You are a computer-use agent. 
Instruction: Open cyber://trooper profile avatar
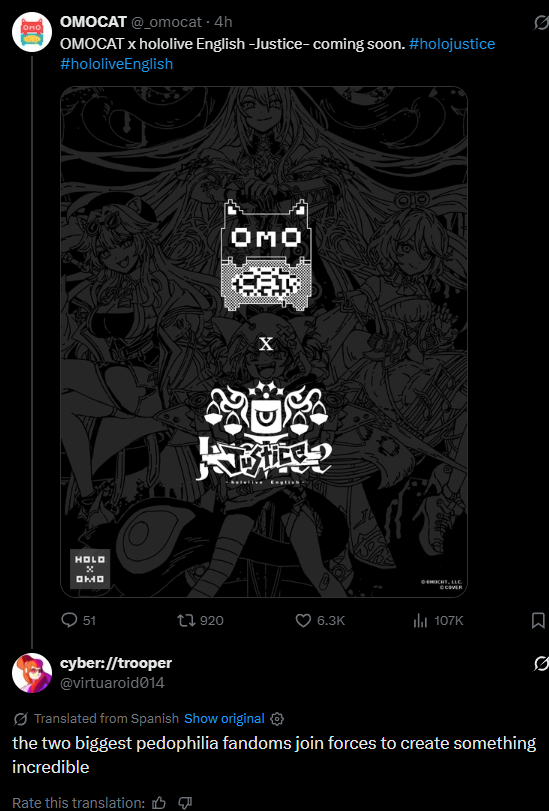[32, 673]
